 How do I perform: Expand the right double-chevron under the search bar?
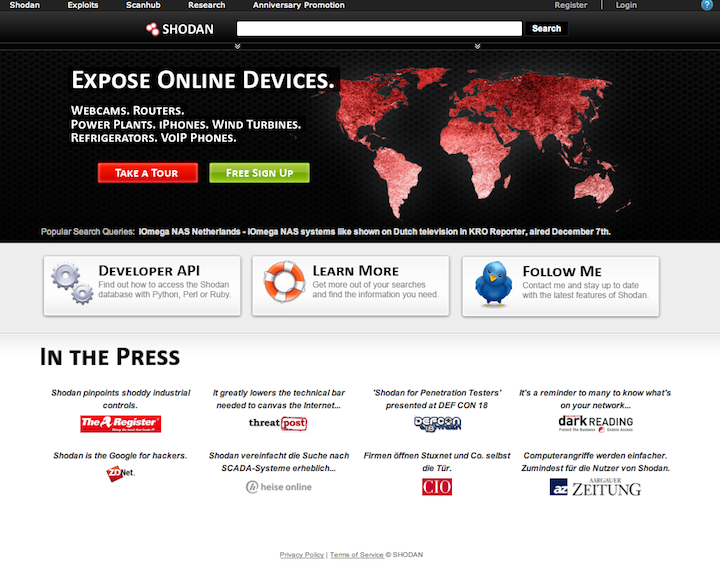coord(478,46)
